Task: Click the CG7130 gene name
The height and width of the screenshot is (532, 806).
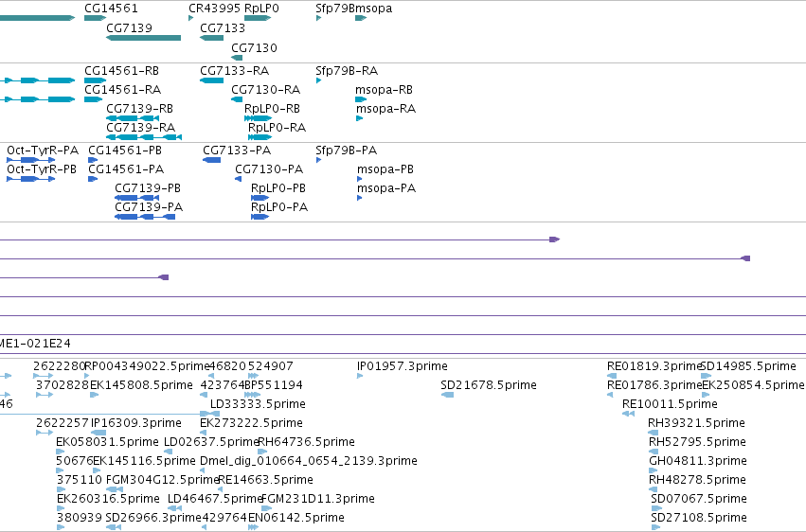Action: (254, 47)
